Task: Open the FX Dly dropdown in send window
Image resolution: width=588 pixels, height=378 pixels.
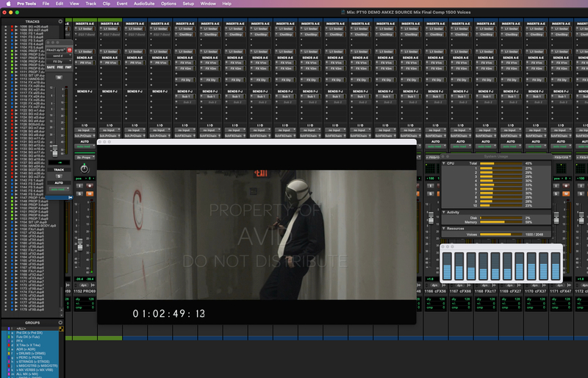Action: [x=59, y=61]
